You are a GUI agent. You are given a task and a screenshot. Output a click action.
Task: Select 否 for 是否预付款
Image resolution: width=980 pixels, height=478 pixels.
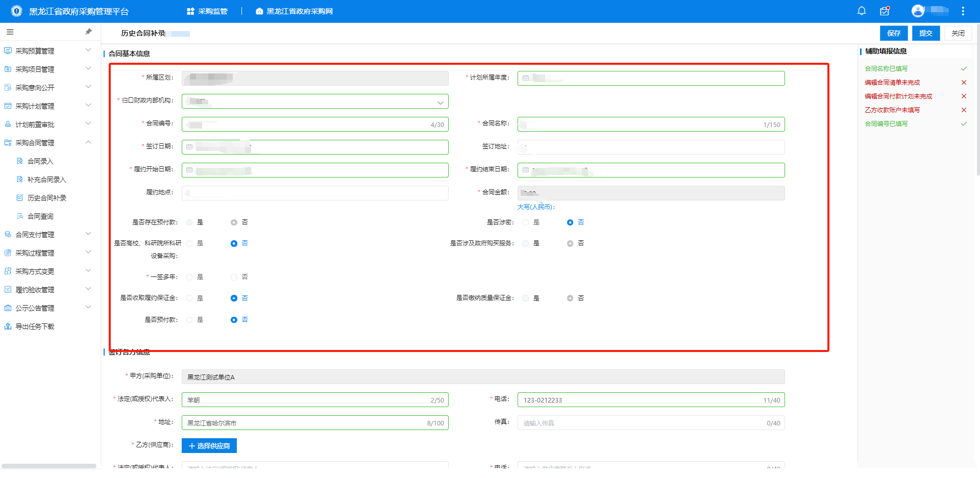(x=234, y=320)
